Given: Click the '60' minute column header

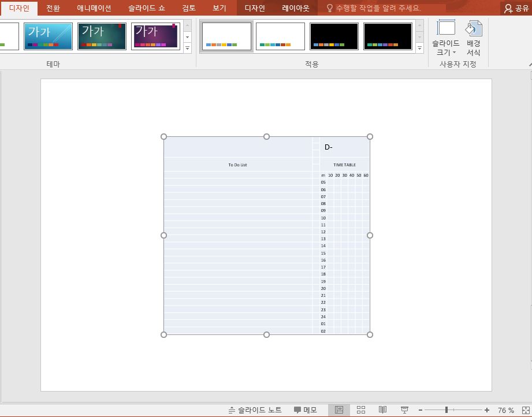Looking at the screenshot, I should [x=366, y=176].
